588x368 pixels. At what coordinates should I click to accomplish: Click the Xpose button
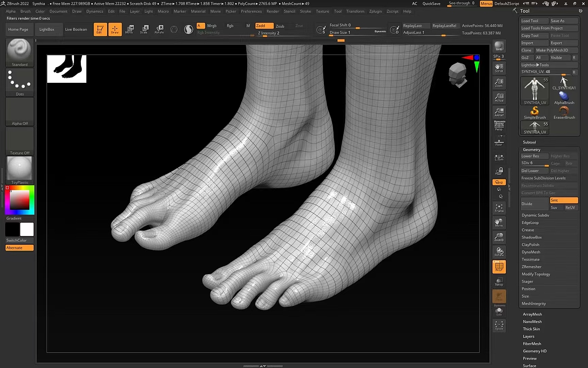(x=499, y=326)
